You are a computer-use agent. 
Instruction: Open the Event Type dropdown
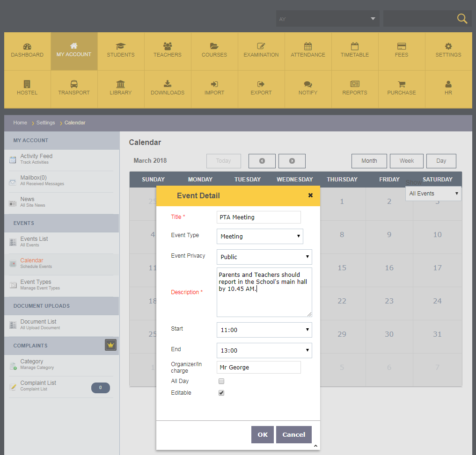click(x=260, y=236)
